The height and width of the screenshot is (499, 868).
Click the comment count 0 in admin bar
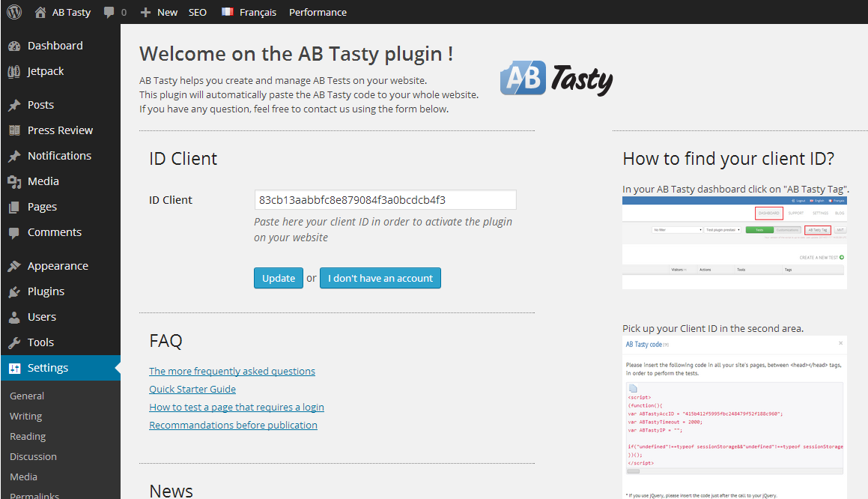[x=124, y=12]
